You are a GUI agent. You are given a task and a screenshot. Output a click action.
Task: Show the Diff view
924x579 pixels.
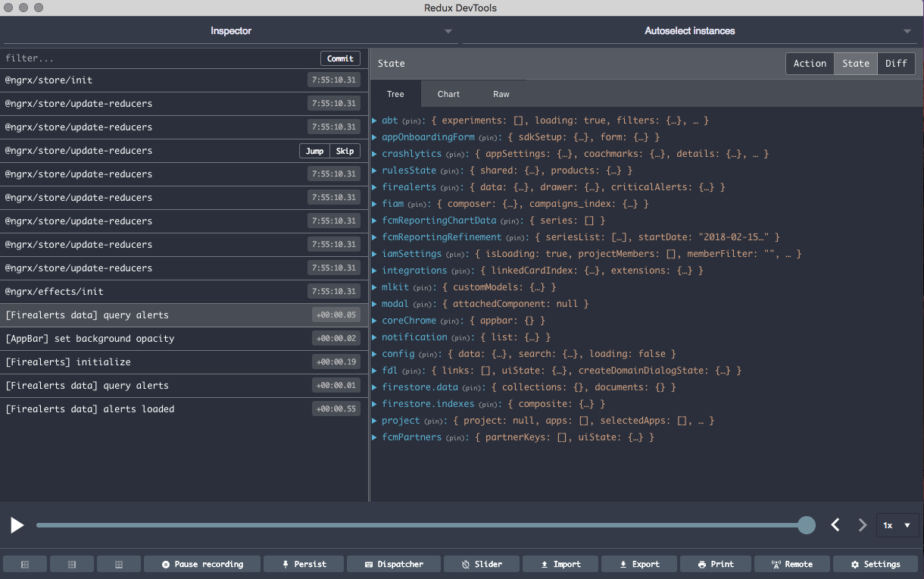click(896, 64)
